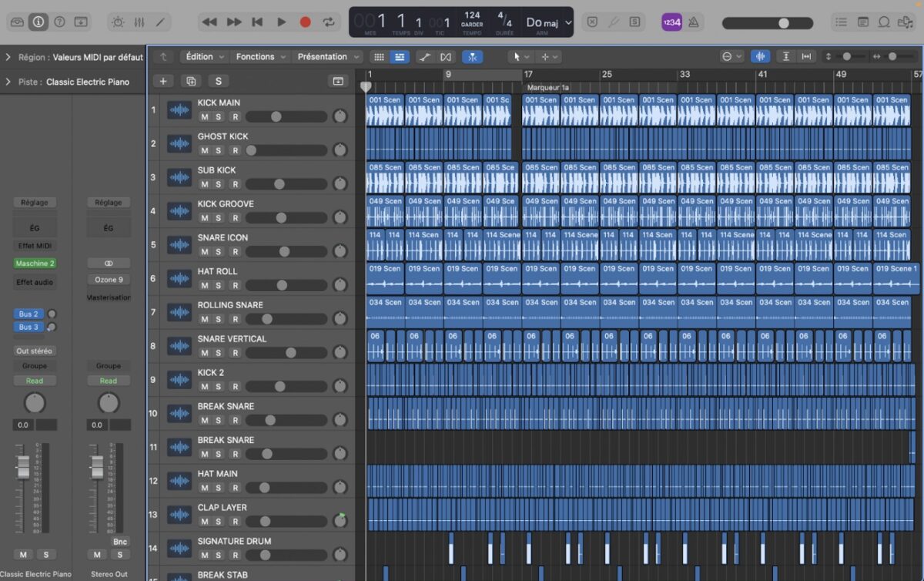Toggle Flex mode icon
Screen dimensions: 924x581
445,56
